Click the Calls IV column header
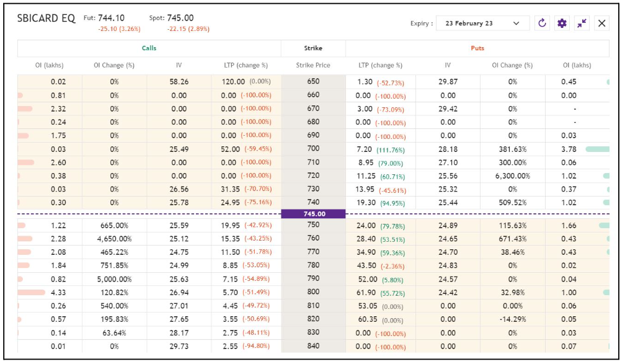The image size is (625, 364). click(x=179, y=65)
